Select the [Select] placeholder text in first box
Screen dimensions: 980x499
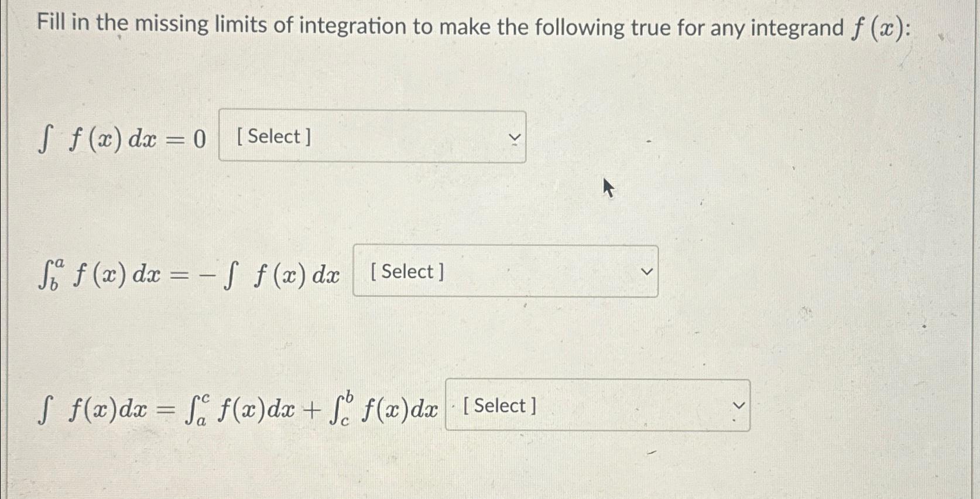tap(274, 137)
